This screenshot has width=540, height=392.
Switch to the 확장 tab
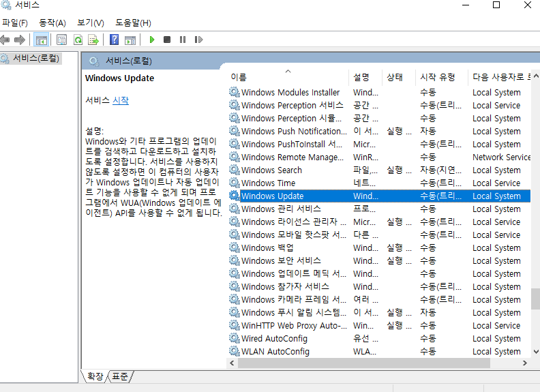point(95,376)
